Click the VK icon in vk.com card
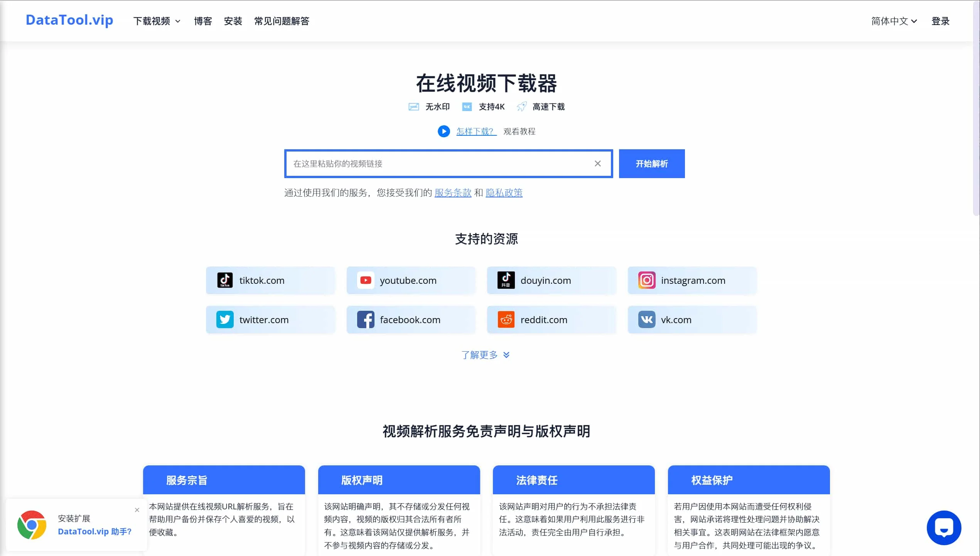This screenshot has height=556, width=980. click(x=646, y=320)
